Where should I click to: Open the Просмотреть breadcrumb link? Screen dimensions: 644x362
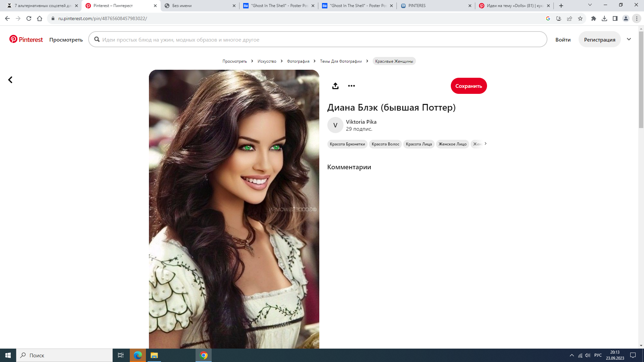click(x=234, y=61)
